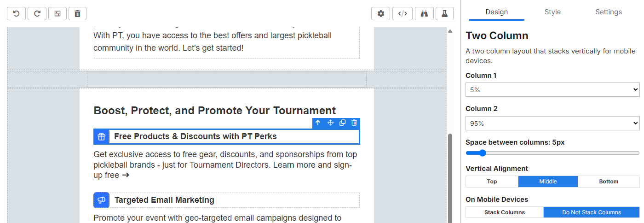This screenshot has height=223, width=644.
Task: Select Stack Columns for mobile devices
Action: tap(505, 212)
